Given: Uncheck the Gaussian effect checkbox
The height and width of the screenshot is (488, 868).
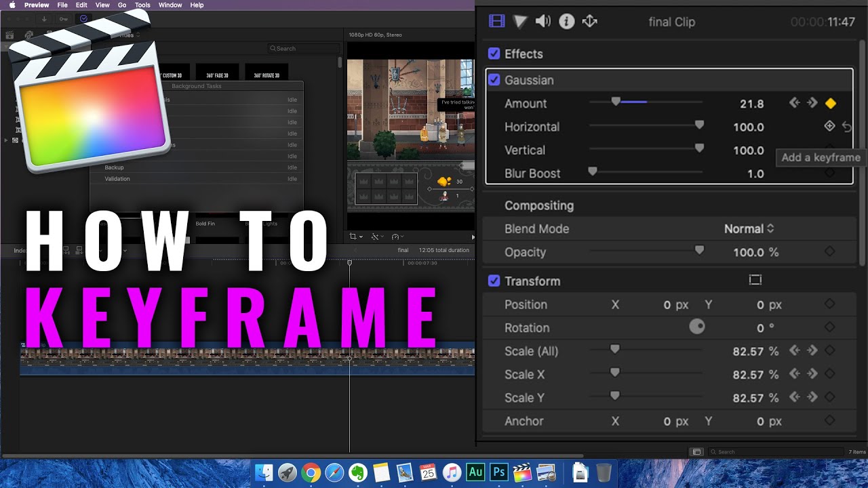Looking at the screenshot, I should pyautogui.click(x=494, y=80).
